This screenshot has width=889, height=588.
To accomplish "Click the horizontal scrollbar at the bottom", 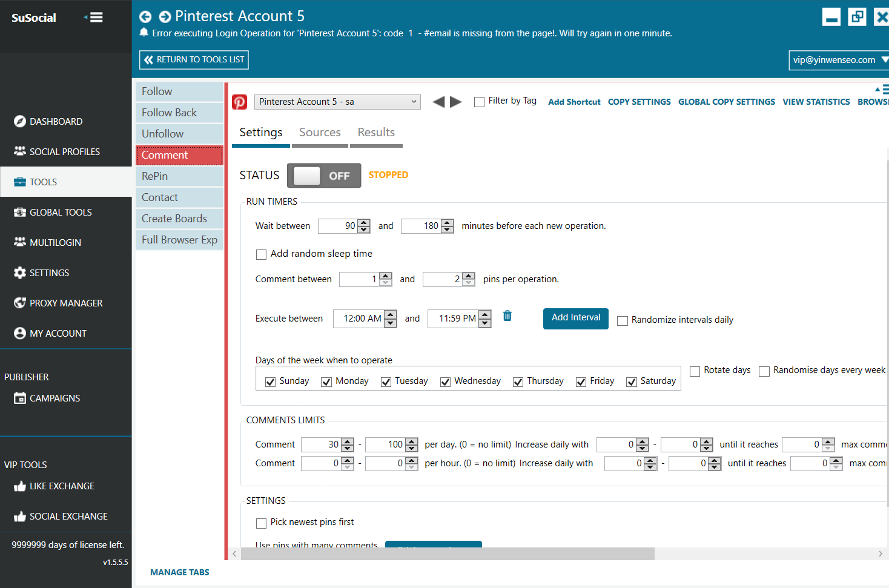I will [x=447, y=553].
